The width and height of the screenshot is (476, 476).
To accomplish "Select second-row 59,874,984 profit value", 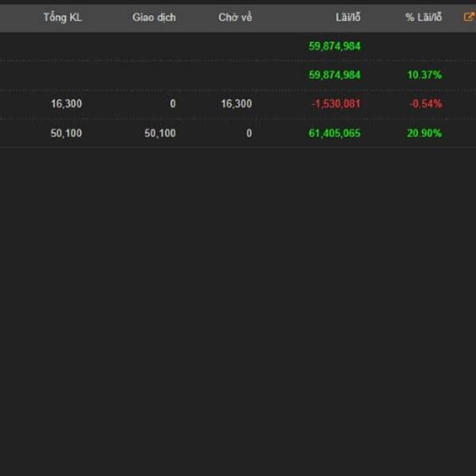I will tap(335, 75).
